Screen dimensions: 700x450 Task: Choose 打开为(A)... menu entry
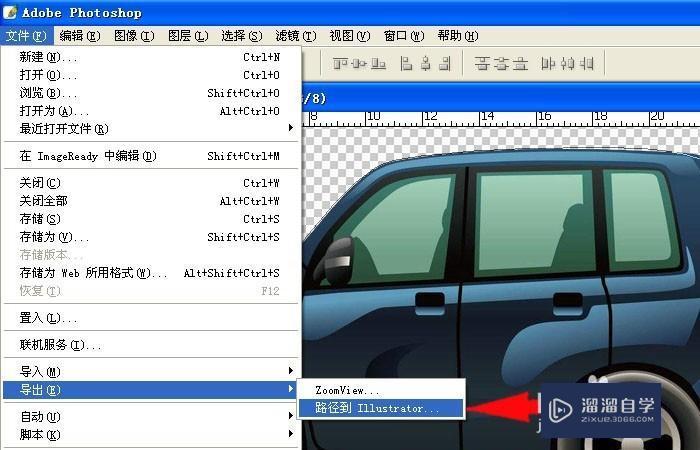(150, 111)
